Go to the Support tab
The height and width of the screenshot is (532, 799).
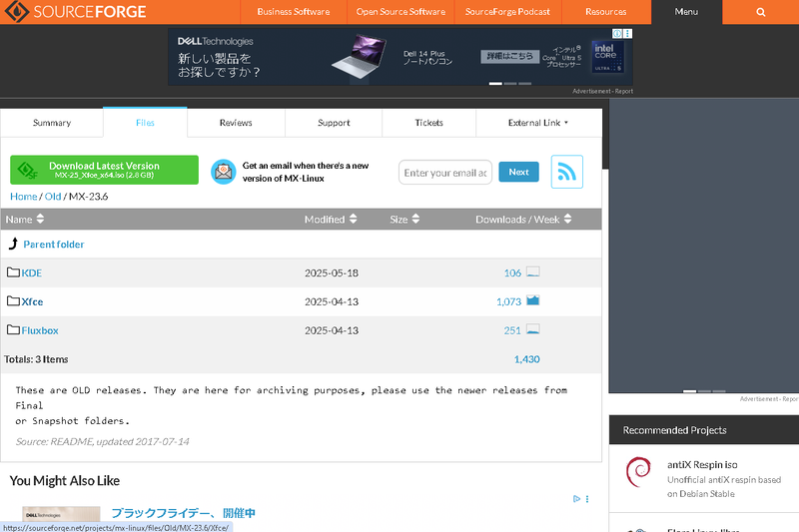pyautogui.click(x=334, y=123)
